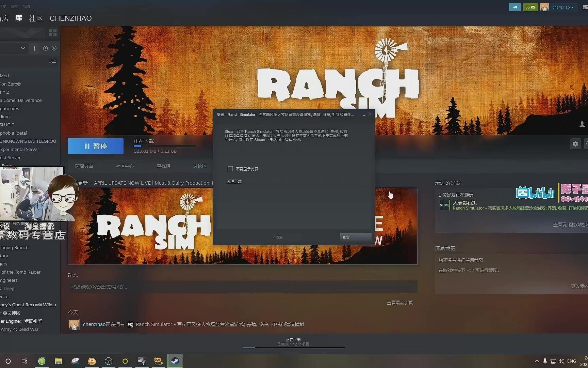Switch library to grid view icon

click(x=53, y=33)
